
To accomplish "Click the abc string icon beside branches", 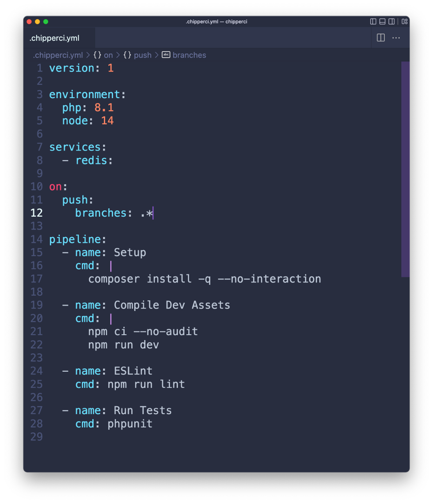I will coord(166,55).
